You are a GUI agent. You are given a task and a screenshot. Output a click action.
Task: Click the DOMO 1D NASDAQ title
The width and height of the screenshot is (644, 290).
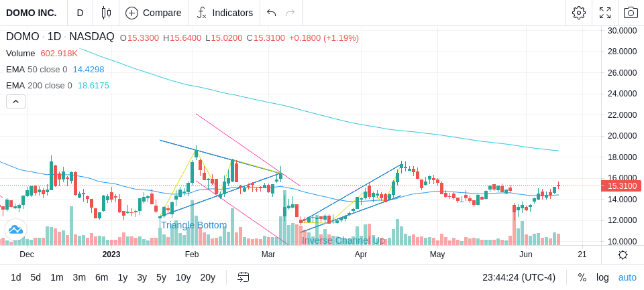pos(60,37)
